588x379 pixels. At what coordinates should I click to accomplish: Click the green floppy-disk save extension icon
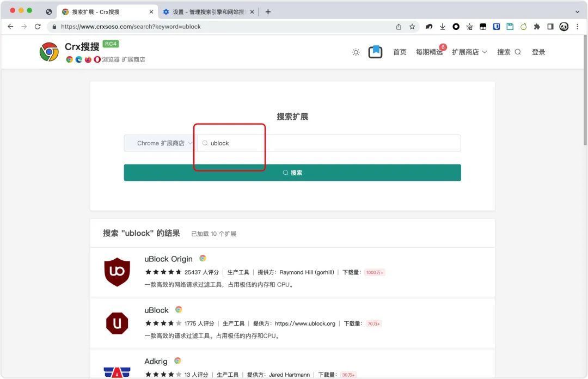[x=510, y=27]
